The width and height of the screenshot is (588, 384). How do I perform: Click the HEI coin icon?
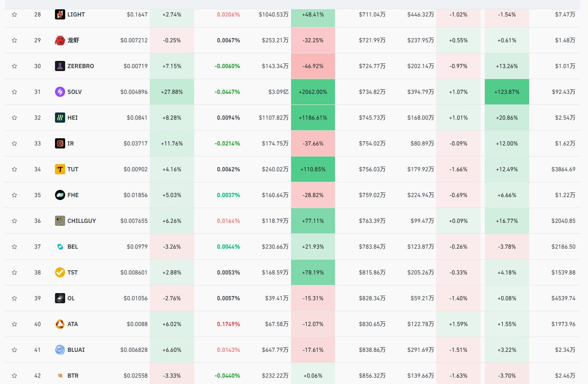pos(60,118)
